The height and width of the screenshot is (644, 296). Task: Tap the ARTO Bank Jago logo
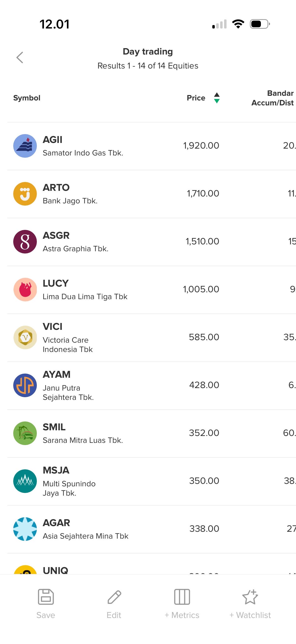[25, 194]
